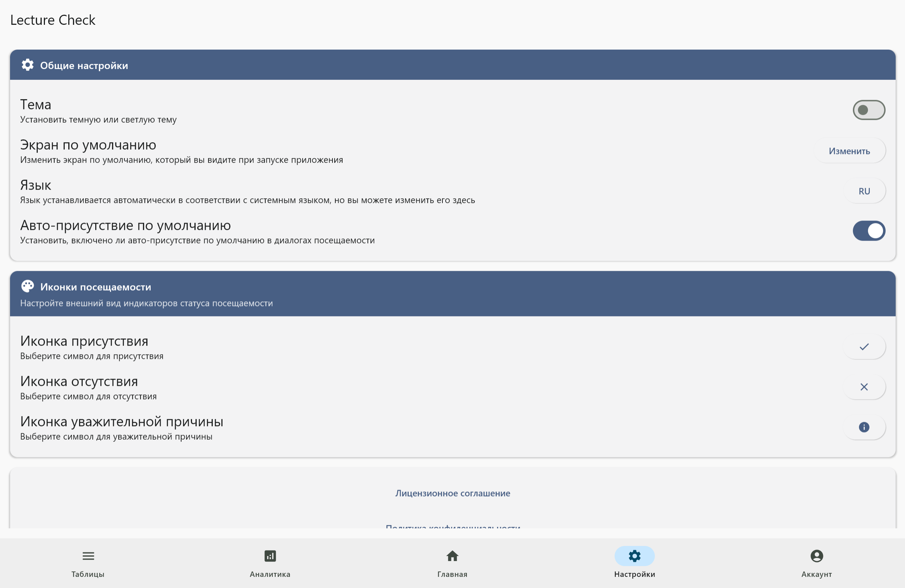Image resolution: width=905 pixels, height=588 pixels.
Task: Open Таблицы tab via hamburger icon
Action: (88, 556)
